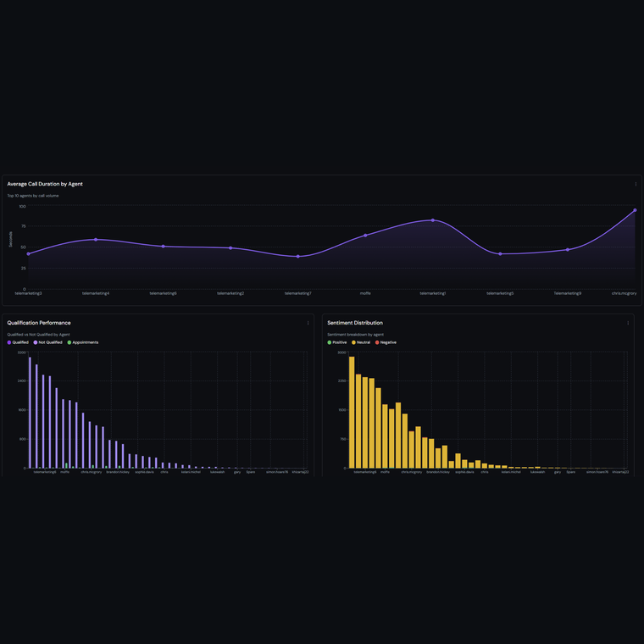644x644 pixels.
Task: Click the Telemarketing9 axis label
Action: (x=567, y=293)
